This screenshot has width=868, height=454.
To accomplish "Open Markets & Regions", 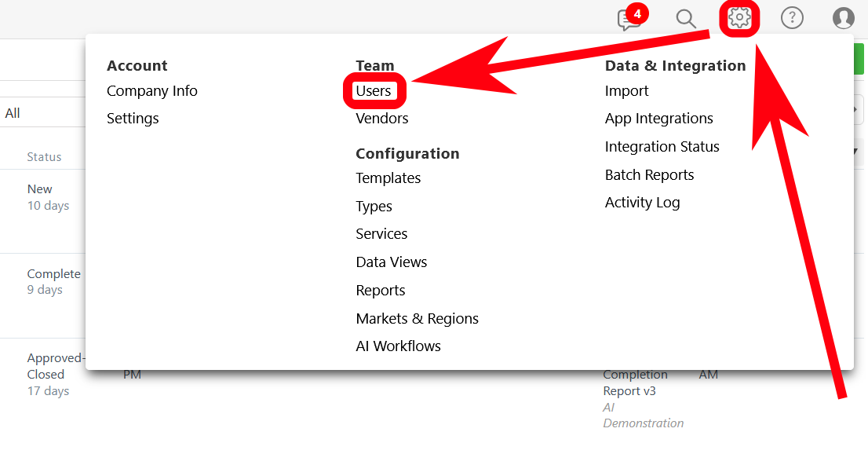I will 418,319.
